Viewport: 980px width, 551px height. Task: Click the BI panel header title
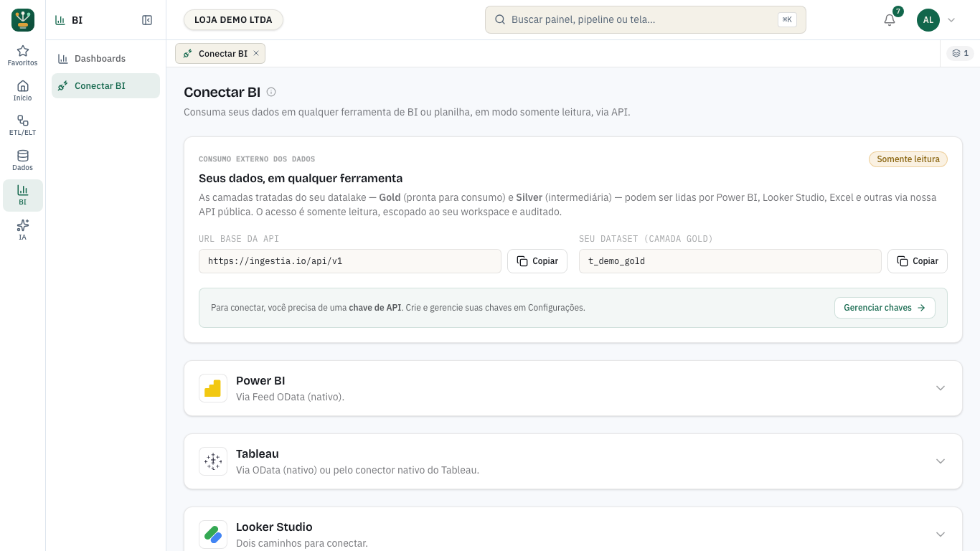coord(77,20)
